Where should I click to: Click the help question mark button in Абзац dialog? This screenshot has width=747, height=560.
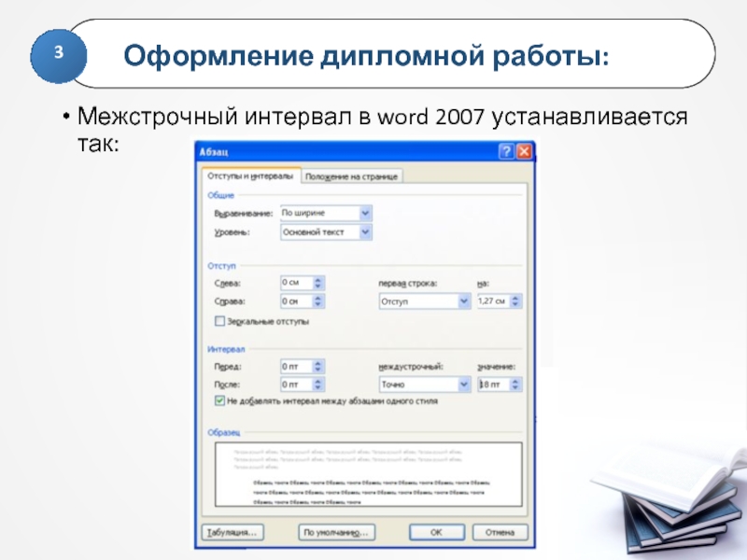pos(506,151)
